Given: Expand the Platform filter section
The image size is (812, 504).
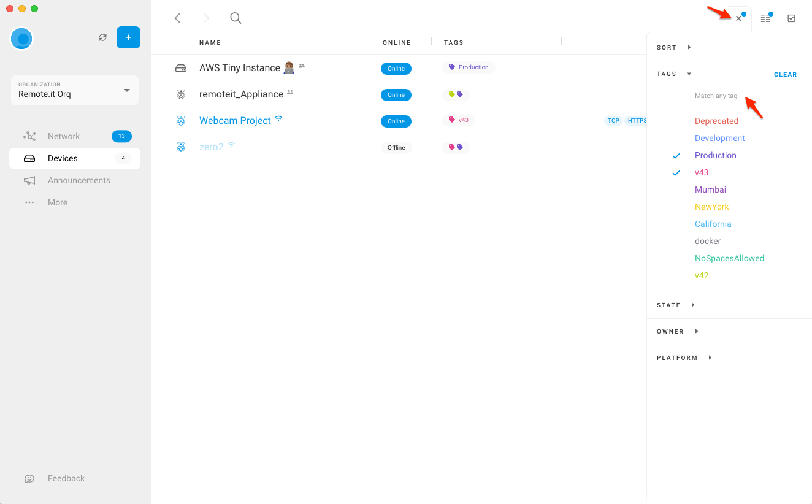Looking at the screenshot, I should point(684,357).
